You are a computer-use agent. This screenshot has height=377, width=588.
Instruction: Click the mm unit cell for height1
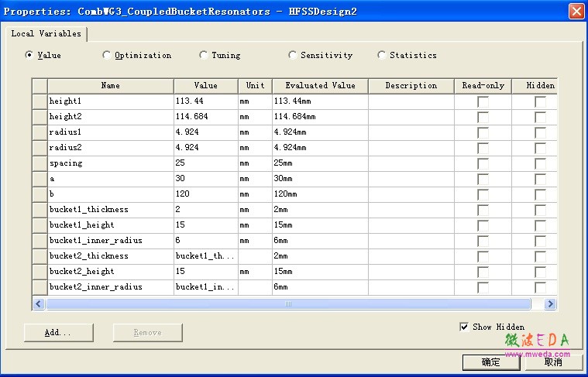[255, 101]
